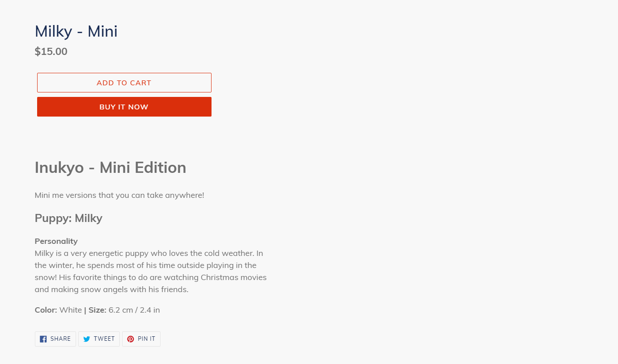The width and height of the screenshot is (618, 364).
Task: Click the PIN IT text label
Action: coord(146,339)
